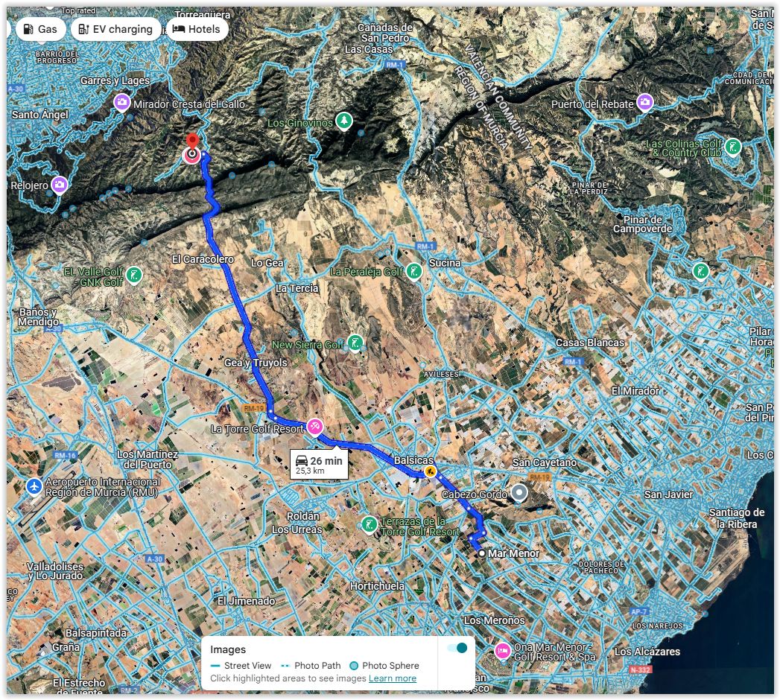Screen dimensions: 780x700
Task: Select the Sucina place label
Action: click(x=445, y=262)
